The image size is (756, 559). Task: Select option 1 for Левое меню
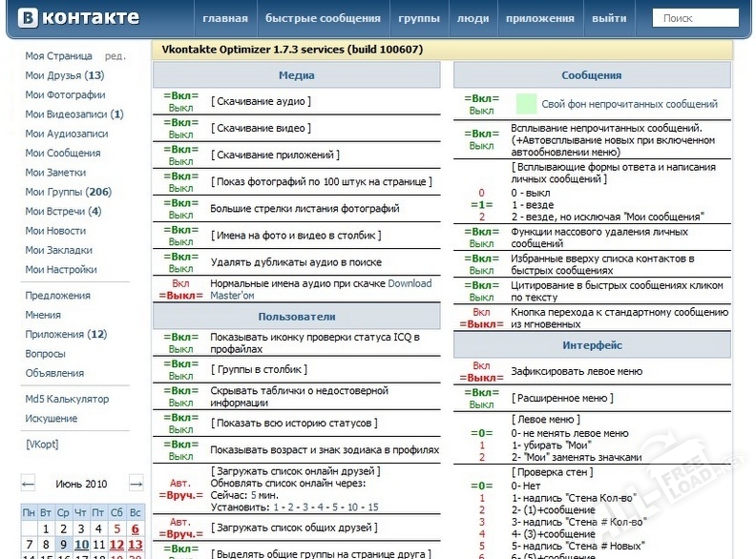coord(482,445)
